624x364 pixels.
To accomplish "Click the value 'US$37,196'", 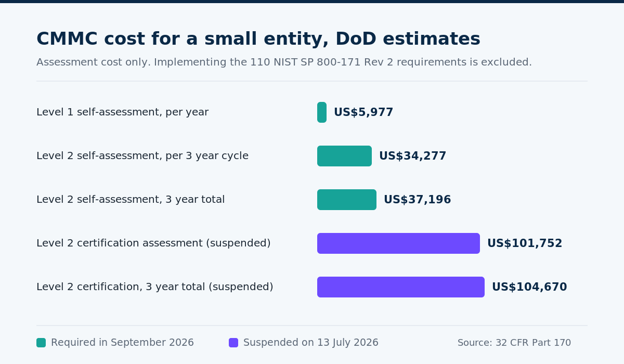I will (418, 200).
